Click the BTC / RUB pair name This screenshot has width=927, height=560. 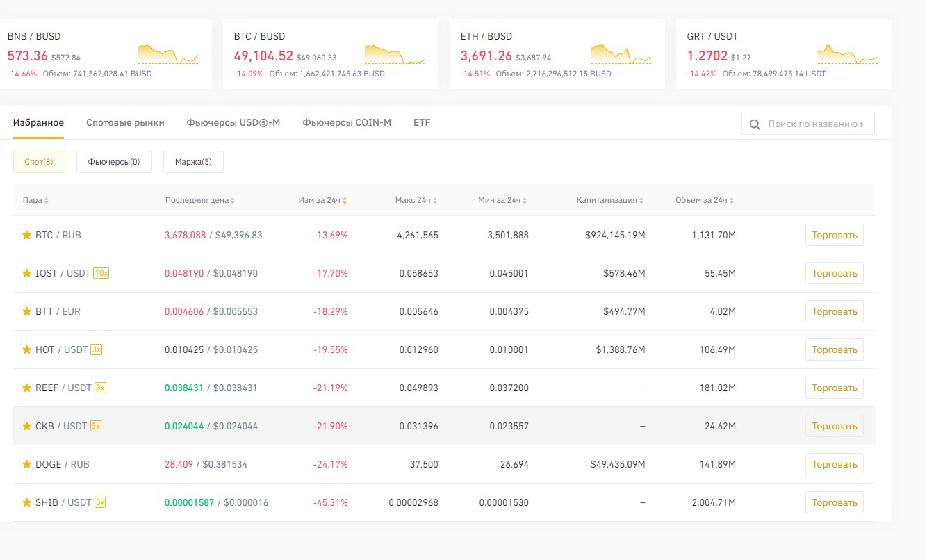click(58, 235)
